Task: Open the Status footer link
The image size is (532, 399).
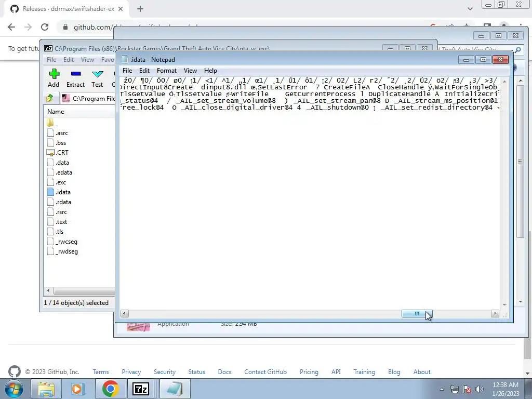Action: point(197,372)
